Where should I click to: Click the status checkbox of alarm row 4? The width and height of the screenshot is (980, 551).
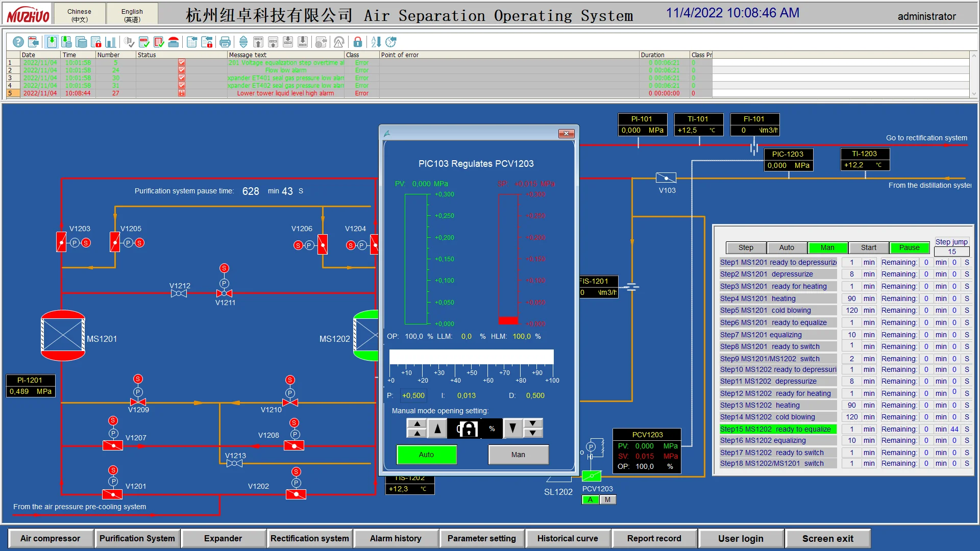point(182,85)
